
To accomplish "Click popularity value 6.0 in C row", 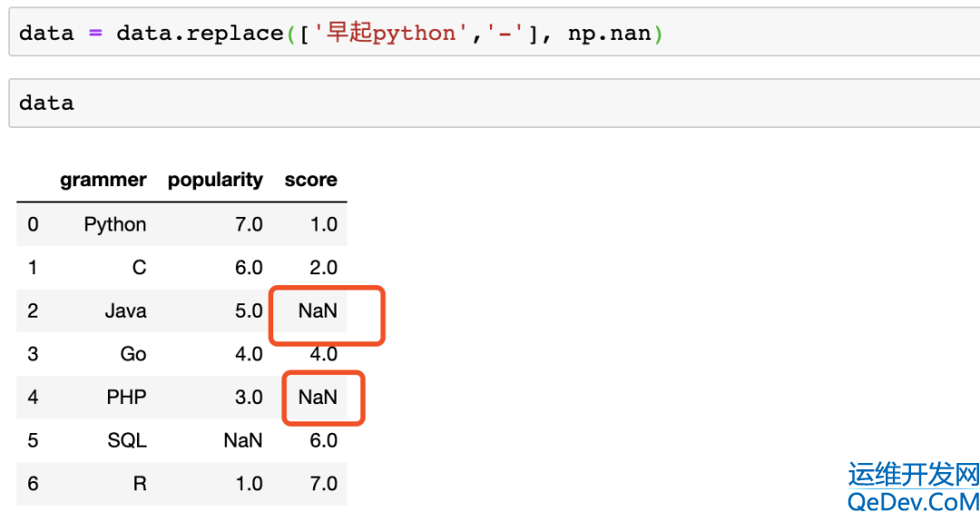I will point(249,268).
